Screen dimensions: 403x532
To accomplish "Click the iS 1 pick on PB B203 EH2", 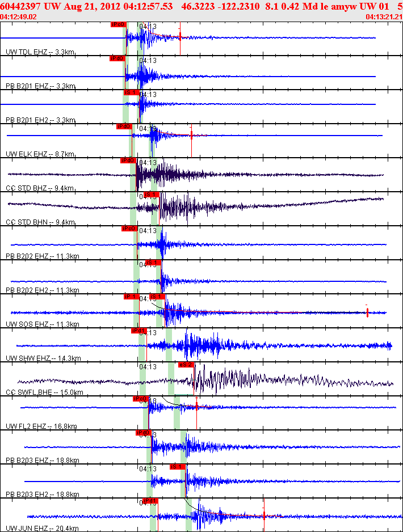I will point(178,467).
